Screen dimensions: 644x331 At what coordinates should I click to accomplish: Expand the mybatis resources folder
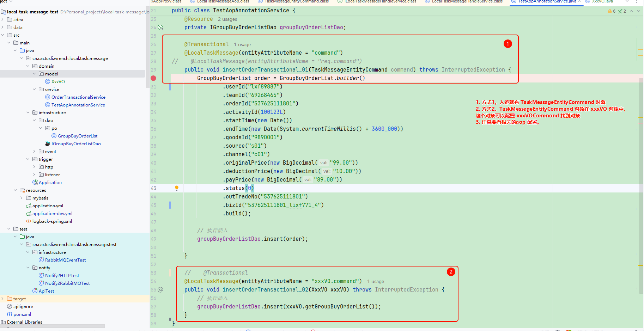(22, 198)
